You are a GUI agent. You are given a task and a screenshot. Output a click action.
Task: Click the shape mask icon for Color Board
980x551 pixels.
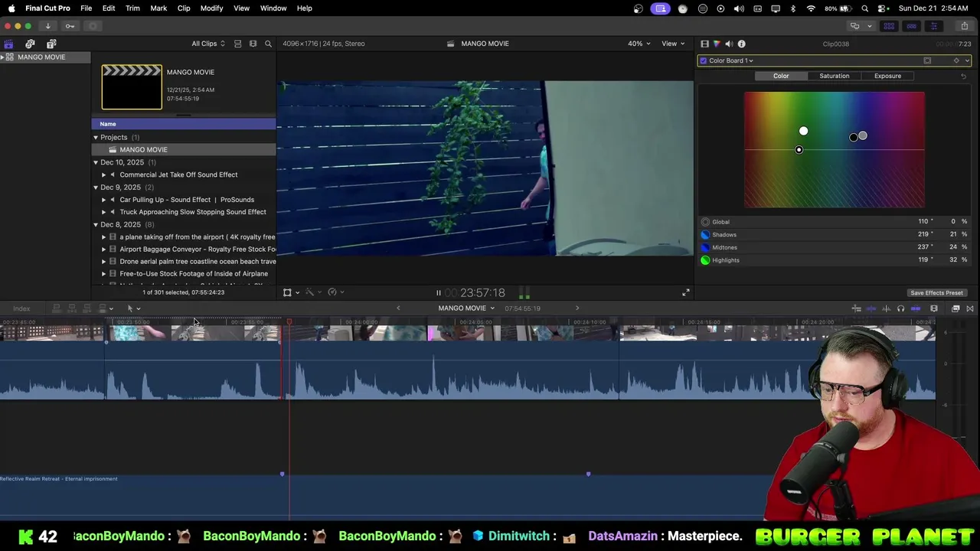pyautogui.click(x=927, y=60)
